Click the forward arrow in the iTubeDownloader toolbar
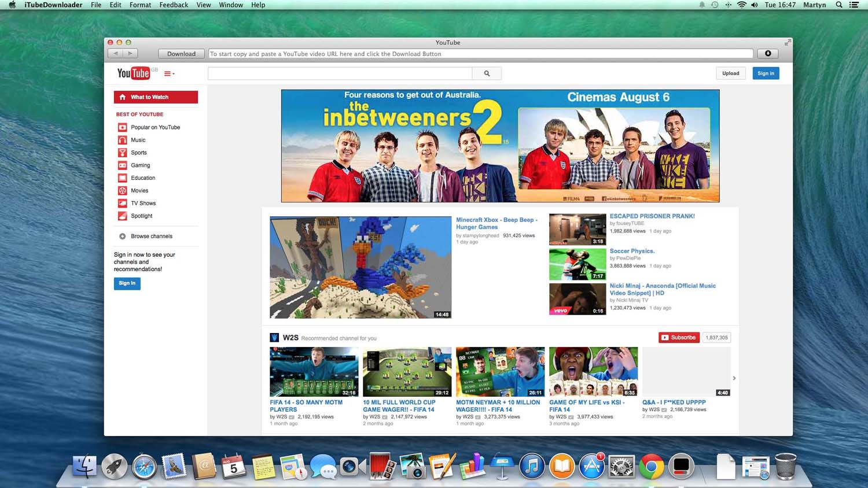 pyautogui.click(x=130, y=54)
